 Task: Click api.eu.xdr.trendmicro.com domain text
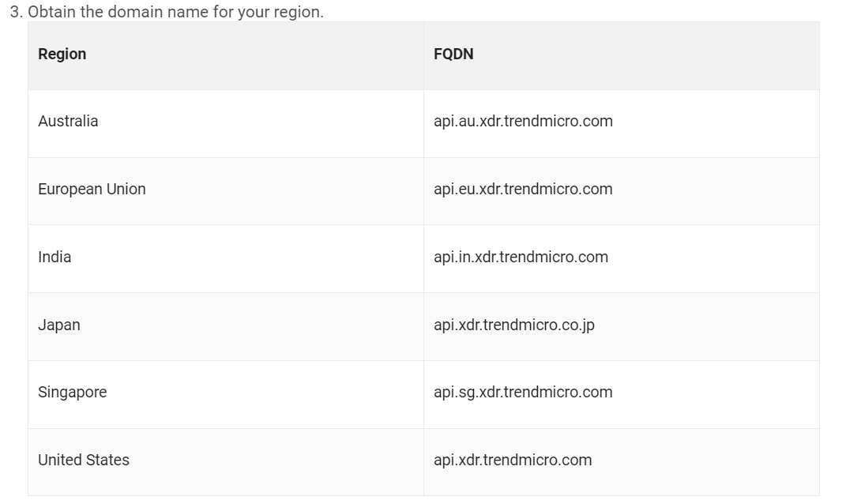[523, 190]
